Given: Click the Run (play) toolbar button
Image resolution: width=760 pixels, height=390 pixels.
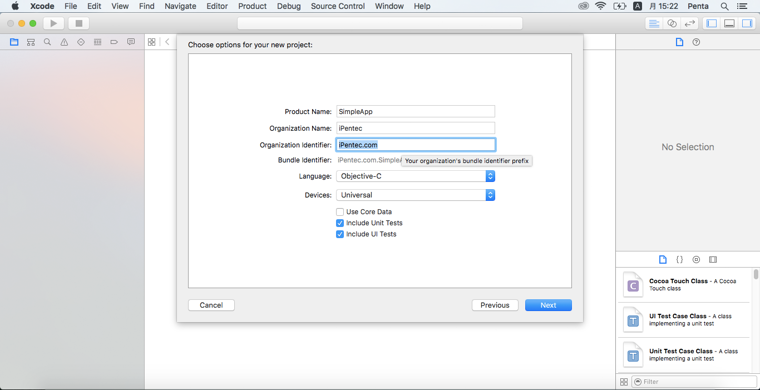Looking at the screenshot, I should [x=54, y=23].
